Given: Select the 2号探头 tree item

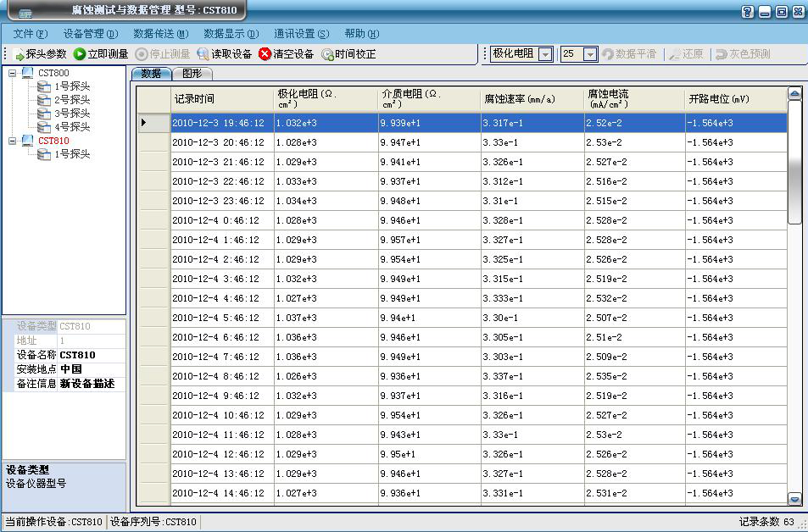Looking at the screenshot, I should [72, 100].
